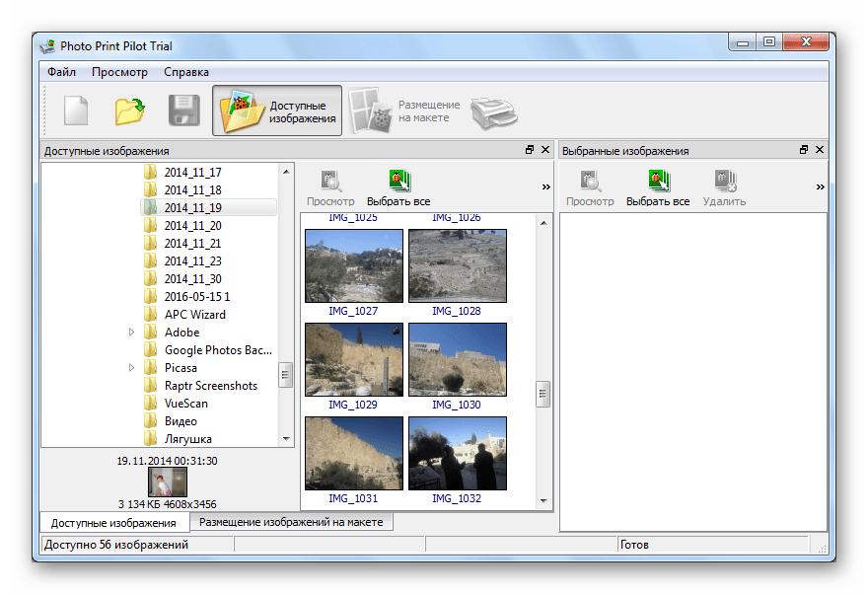Select folder 2016-05-15 1 in the tree
Viewport: 868px width, 594px height.
click(197, 297)
